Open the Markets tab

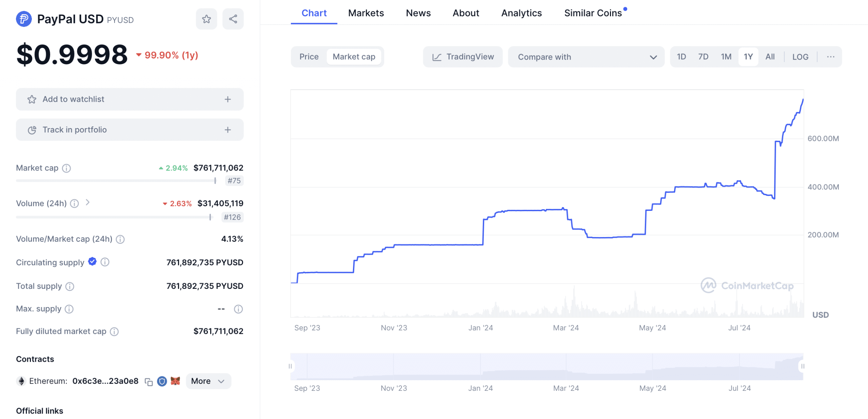click(366, 13)
